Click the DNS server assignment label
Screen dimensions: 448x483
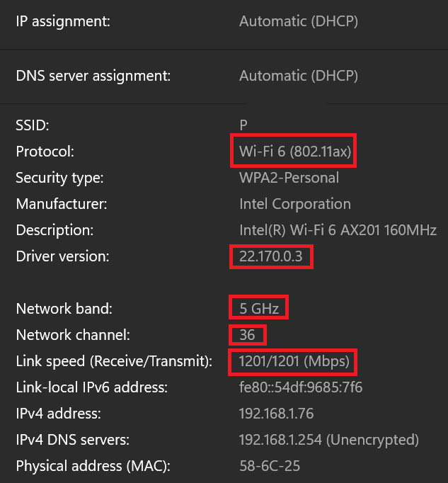coord(93,76)
